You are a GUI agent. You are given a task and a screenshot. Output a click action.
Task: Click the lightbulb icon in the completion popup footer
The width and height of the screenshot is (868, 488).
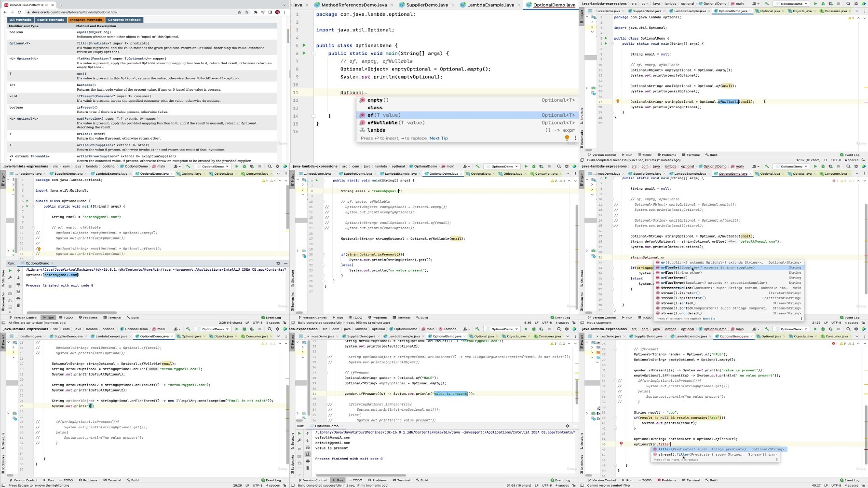[x=567, y=138]
